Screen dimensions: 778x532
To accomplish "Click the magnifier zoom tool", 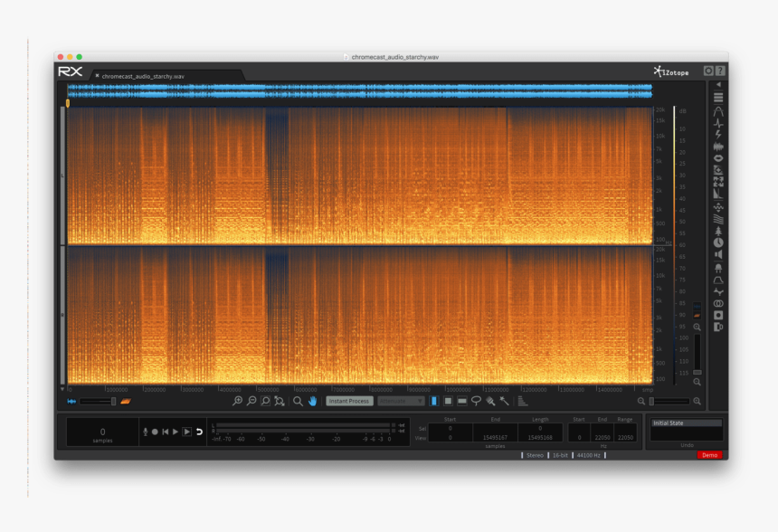I will pyautogui.click(x=298, y=401).
